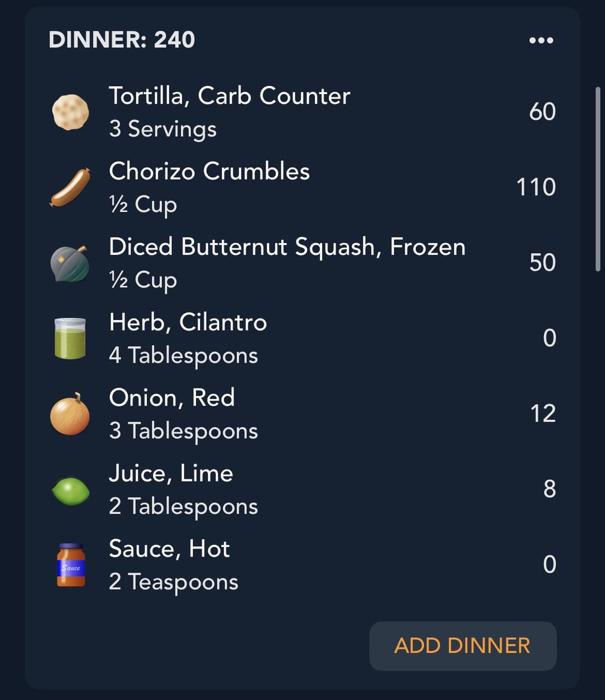Open the Sauce, Hot food name
The image size is (605, 700).
click(169, 549)
